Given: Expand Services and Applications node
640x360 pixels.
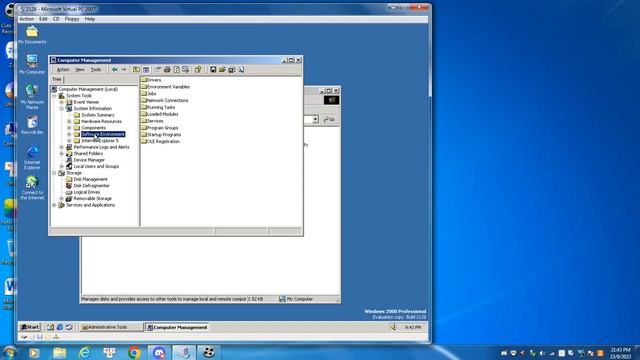Looking at the screenshot, I should (54, 205).
